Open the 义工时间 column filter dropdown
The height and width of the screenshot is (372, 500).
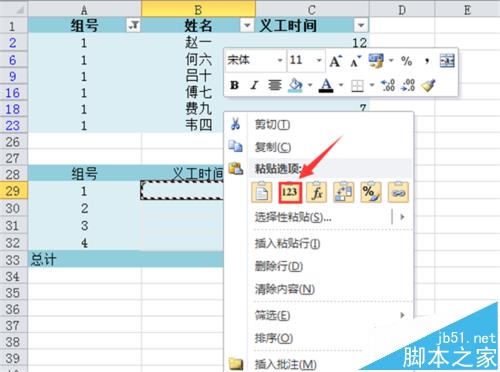[x=361, y=25]
